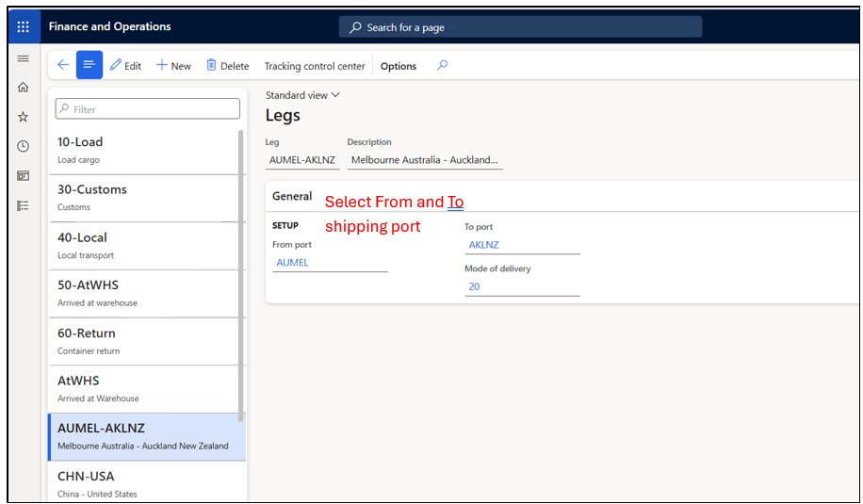Open Tracking control center
Viewport: 863px width, 504px height.
pyautogui.click(x=315, y=66)
